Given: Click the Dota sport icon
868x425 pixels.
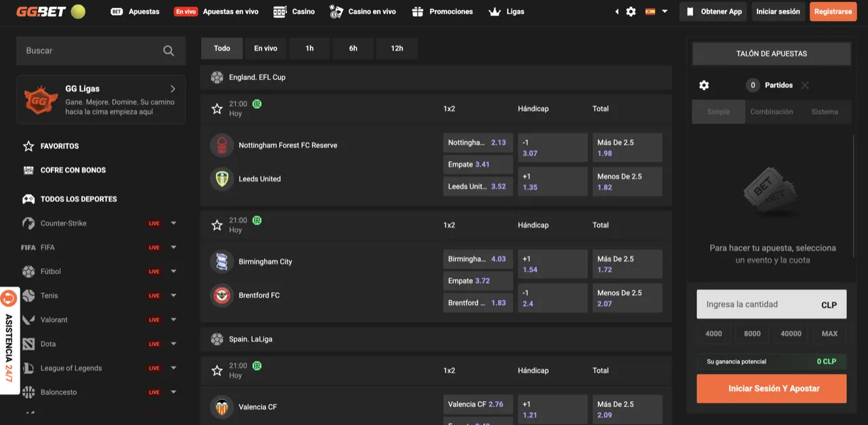Looking at the screenshot, I should [x=28, y=344].
